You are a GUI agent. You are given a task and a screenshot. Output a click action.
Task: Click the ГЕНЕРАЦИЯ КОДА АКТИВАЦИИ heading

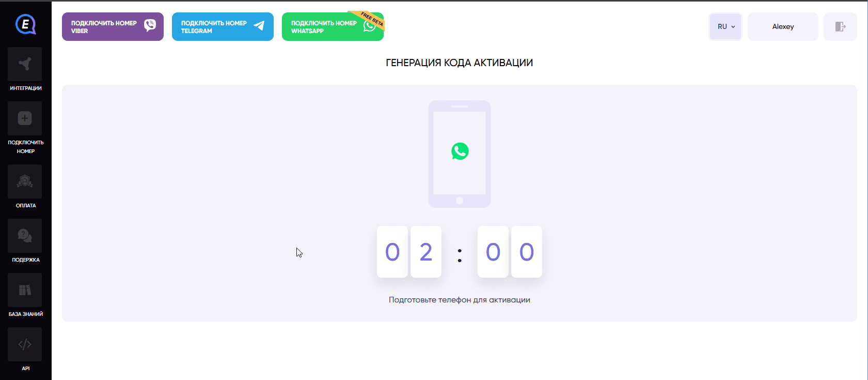(x=460, y=63)
